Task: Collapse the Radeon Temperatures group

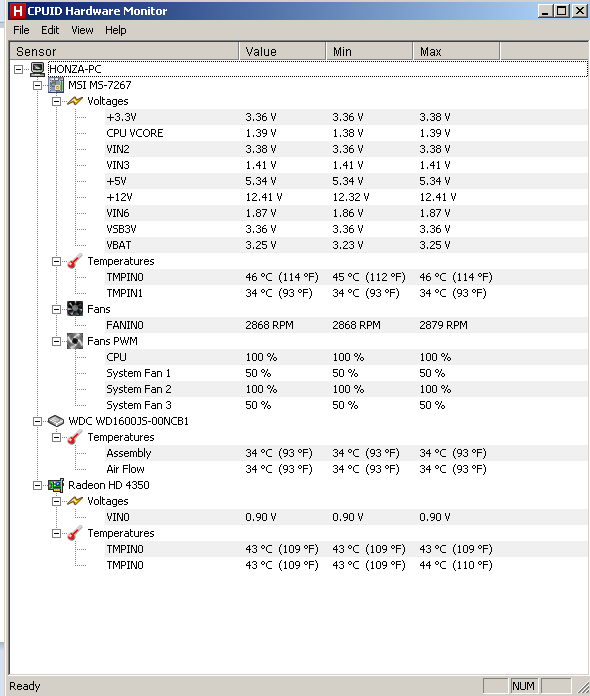Action: point(56,533)
